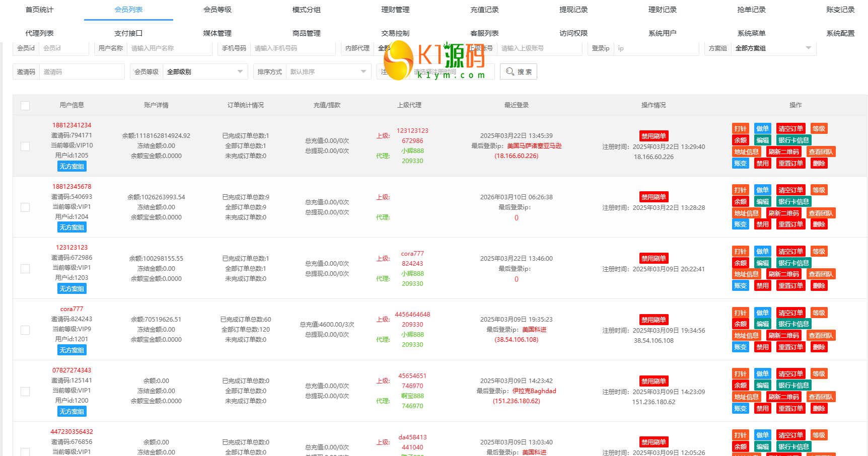The image size is (868, 456).
Task: Open the 方案组 dropdown
Action: coord(773,48)
